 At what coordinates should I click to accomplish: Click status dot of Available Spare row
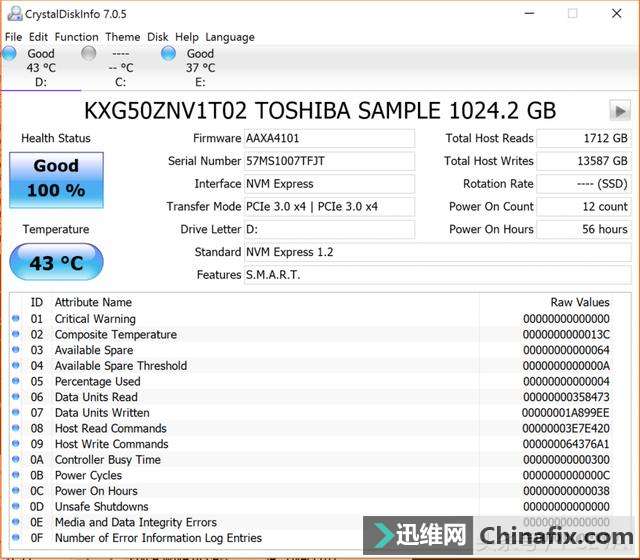(16, 349)
